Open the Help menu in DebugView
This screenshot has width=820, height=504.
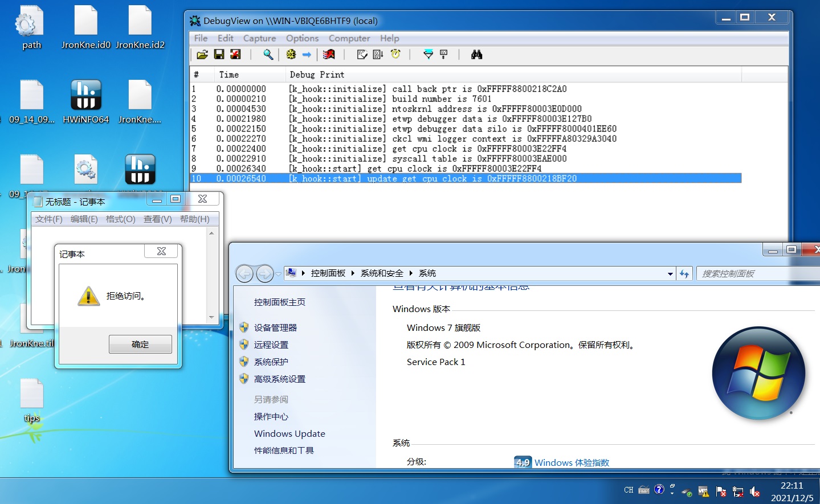(390, 38)
